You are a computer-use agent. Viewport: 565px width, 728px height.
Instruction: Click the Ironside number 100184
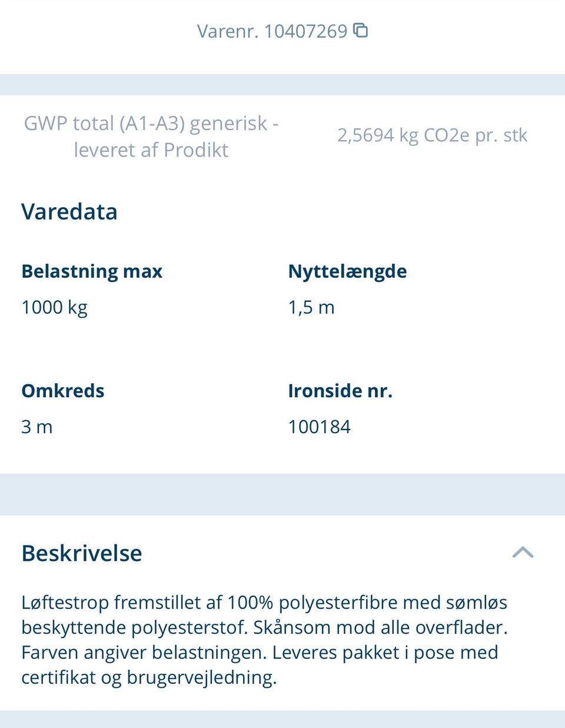pyautogui.click(x=320, y=427)
